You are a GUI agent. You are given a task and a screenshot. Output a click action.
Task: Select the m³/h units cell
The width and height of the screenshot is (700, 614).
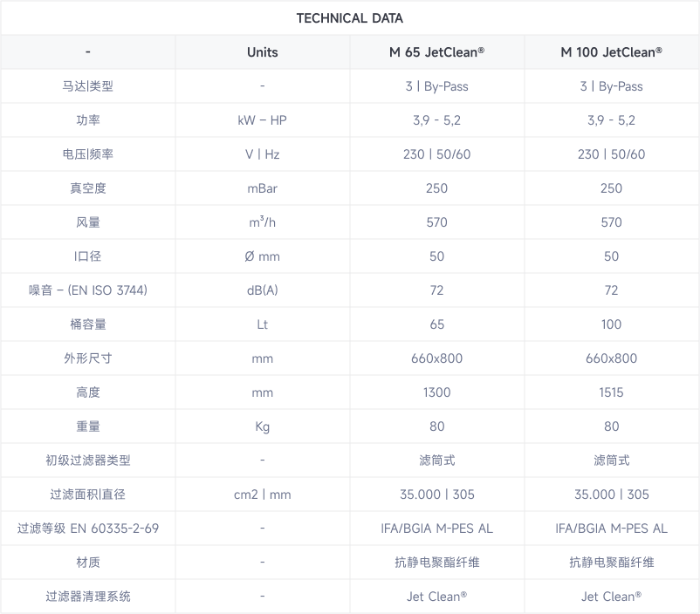262,222
